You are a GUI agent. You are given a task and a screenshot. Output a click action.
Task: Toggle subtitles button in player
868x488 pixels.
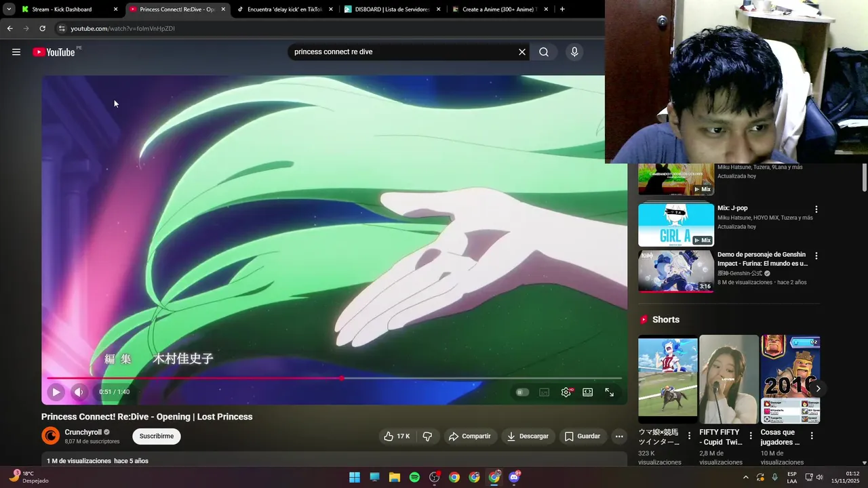(544, 392)
